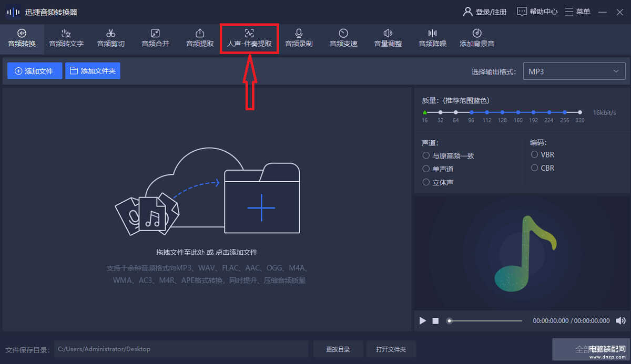Open the 音频转换 audio conversion tool
This screenshot has width=631, height=364.
point(22,38)
